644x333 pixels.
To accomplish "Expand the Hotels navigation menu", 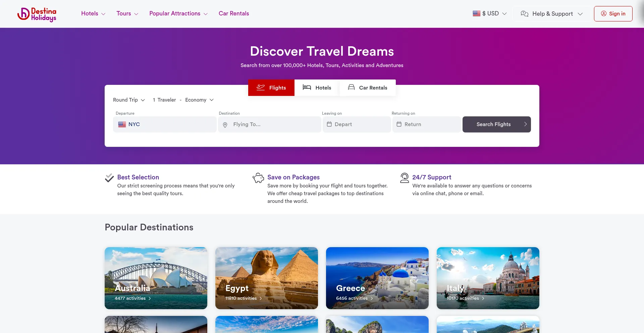I will 93,14.
